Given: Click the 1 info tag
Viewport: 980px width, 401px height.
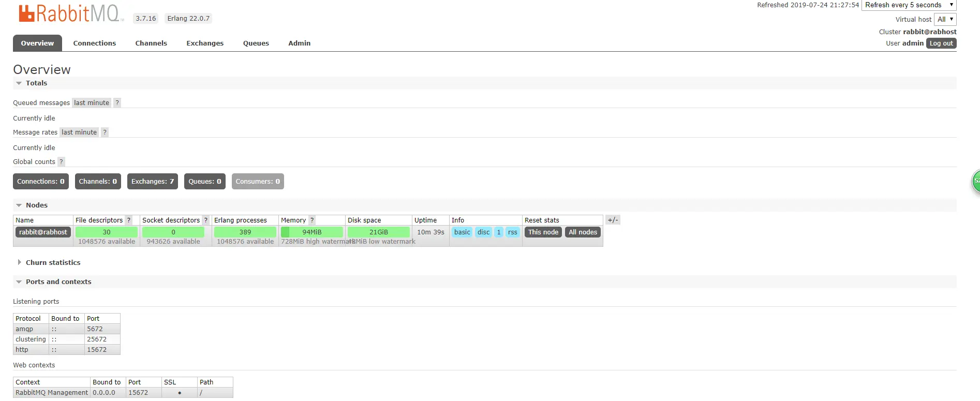Looking at the screenshot, I should click(x=499, y=232).
